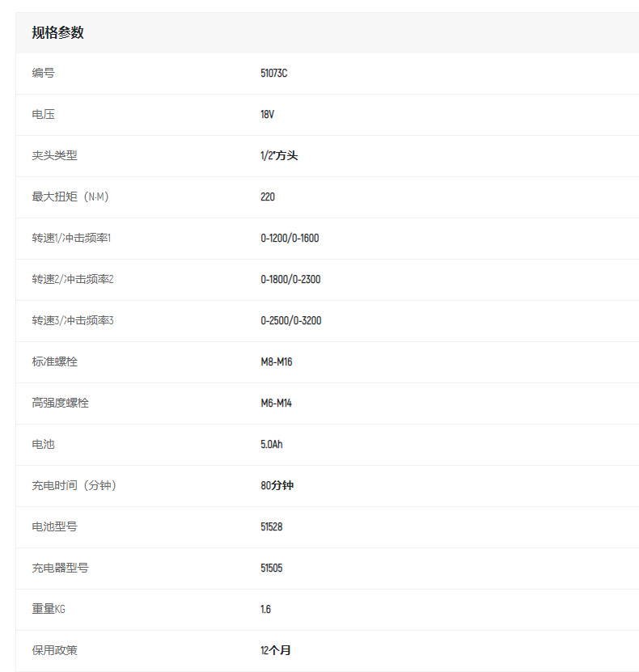Click the 转速2/冲击频率2 label

click(x=73, y=280)
